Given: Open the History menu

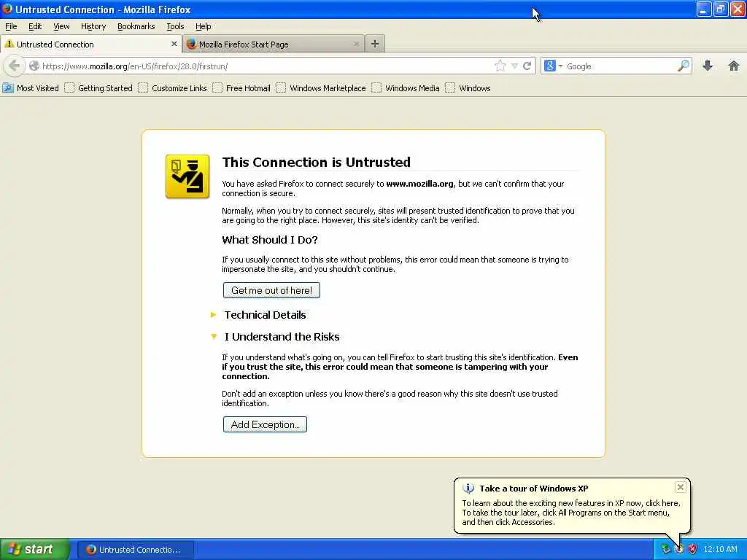Looking at the screenshot, I should click(x=93, y=26).
